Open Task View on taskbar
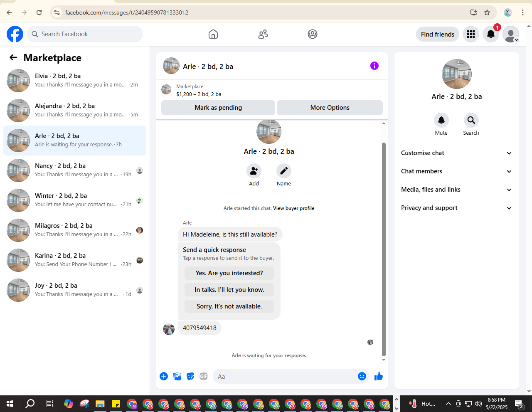The height and width of the screenshot is (412, 532). click(x=49, y=404)
